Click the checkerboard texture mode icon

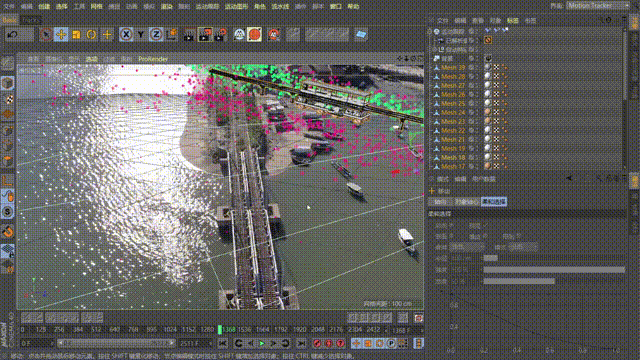[x=8, y=99]
